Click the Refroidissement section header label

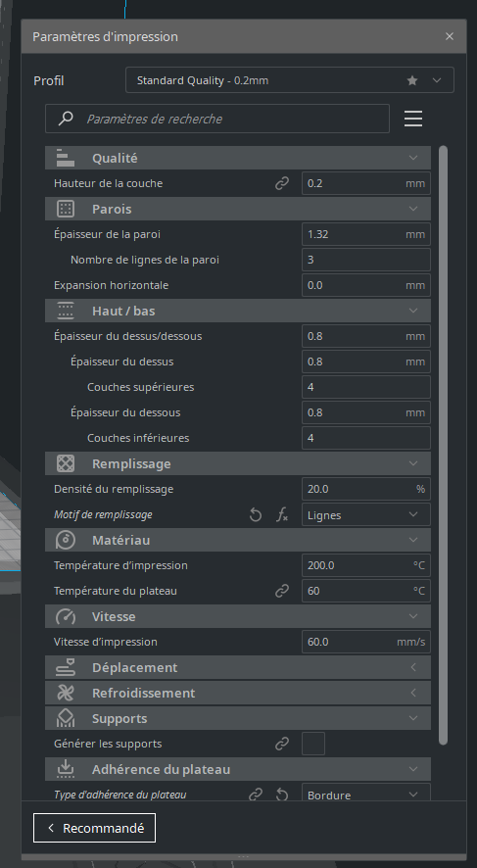click(x=143, y=693)
